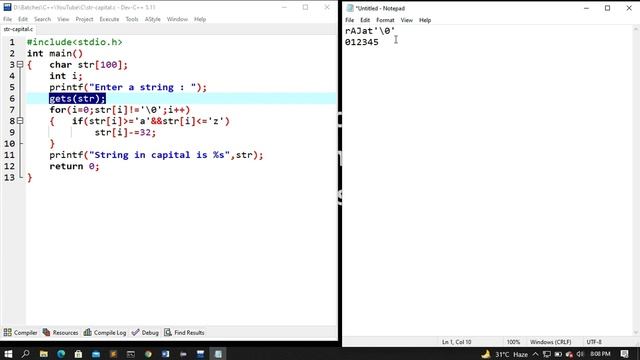Screen dimensions: 640x360
Task: Open the Notepad Format menu
Action: tap(385, 20)
